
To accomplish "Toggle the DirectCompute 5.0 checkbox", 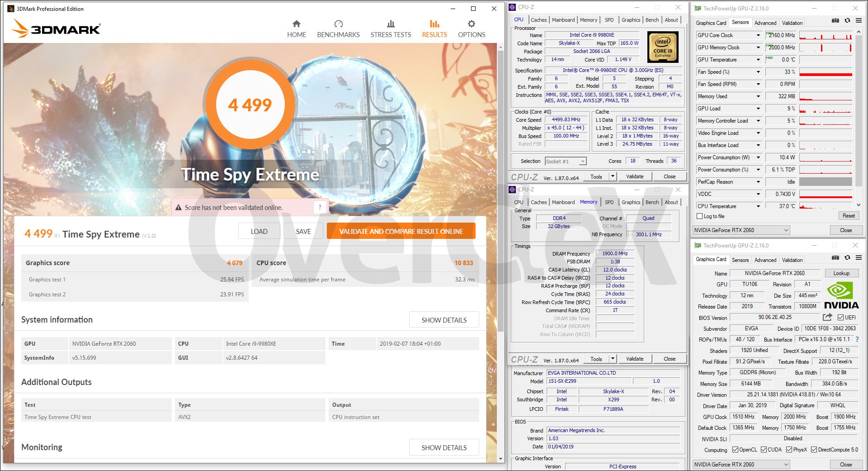I will pyautogui.click(x=814, y=449).
